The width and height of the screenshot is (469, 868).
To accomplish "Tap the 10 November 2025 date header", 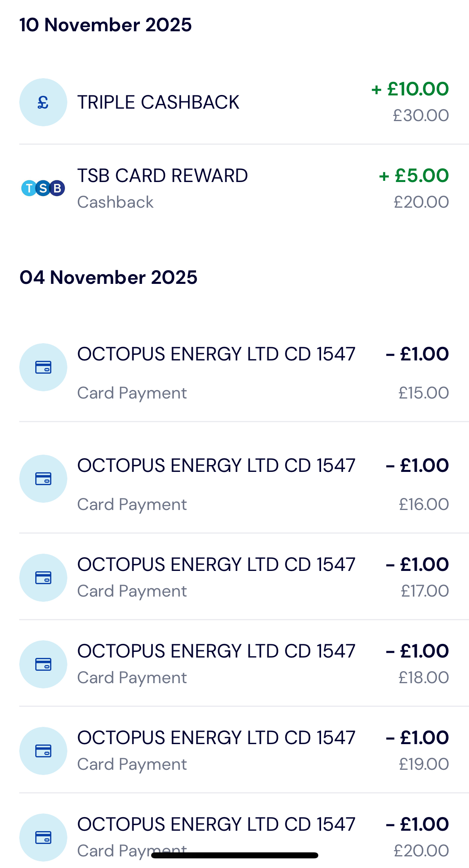I will [x=105, y=25].
